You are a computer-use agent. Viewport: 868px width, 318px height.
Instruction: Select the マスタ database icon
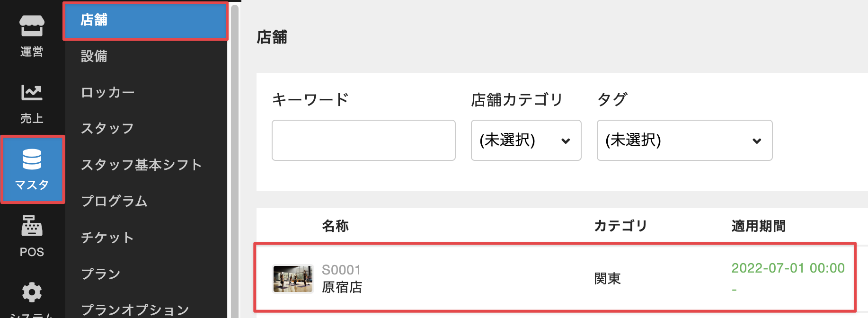(x=32, y=159)
